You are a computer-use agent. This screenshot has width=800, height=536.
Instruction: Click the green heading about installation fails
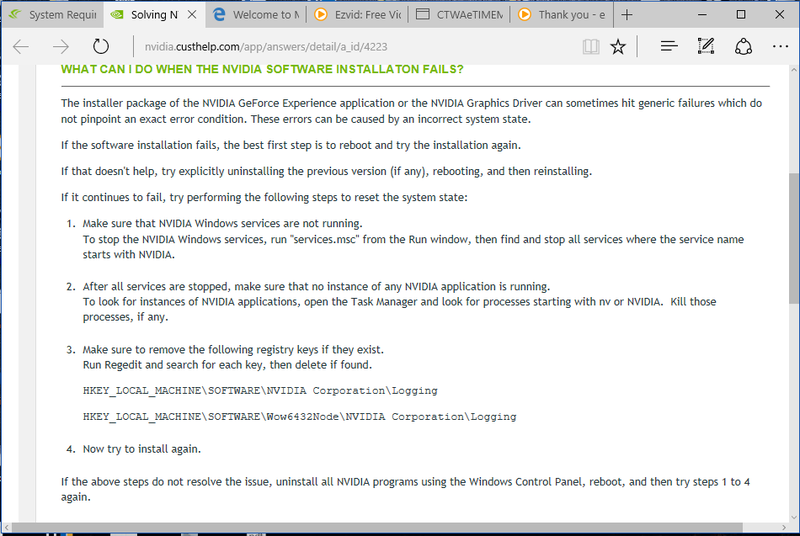(262, 69)
